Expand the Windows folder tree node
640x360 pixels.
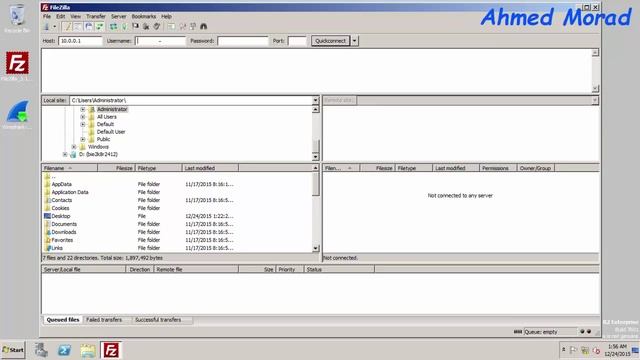(x=74, y=147)
